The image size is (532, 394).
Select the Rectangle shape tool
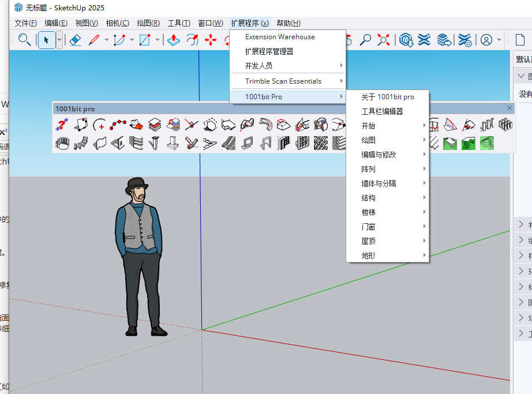145,40
